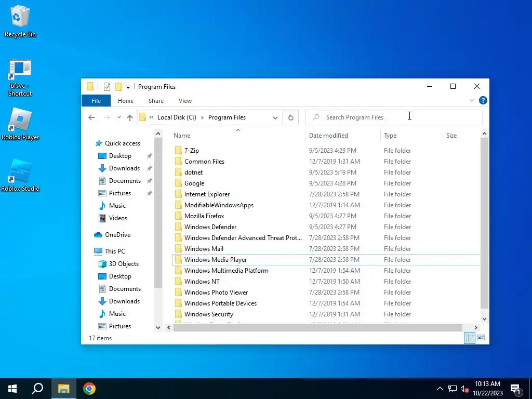
Task: Select the ModifiableWindowsApps folder
Action: tap(214, 205)
